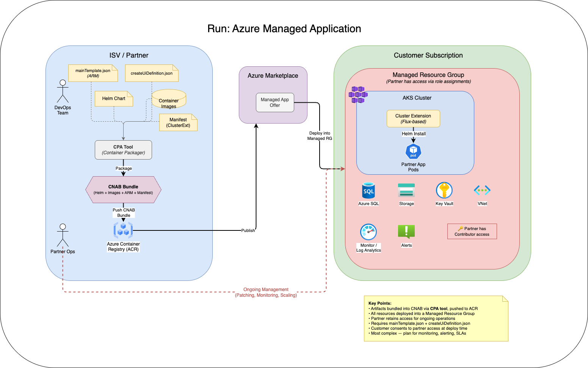Image resolution: width=588 pixels, height=368 pixels.
Task: Select the Managed App Offer box
Action: coord(275,102)
